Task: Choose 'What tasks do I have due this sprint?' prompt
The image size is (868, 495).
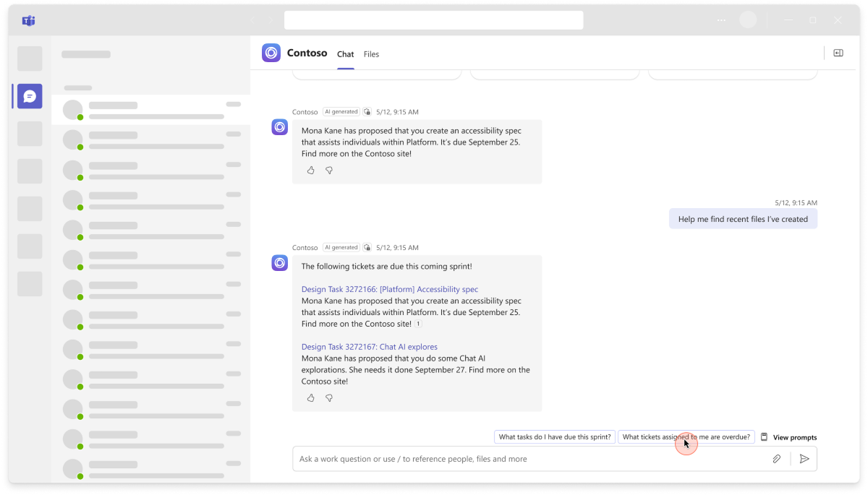Action: pos(555,437)
